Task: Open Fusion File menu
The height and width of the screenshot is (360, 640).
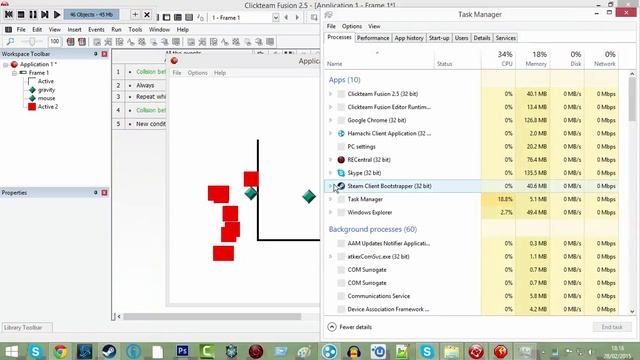Action: pyautogui.click(x=21, y=29)
